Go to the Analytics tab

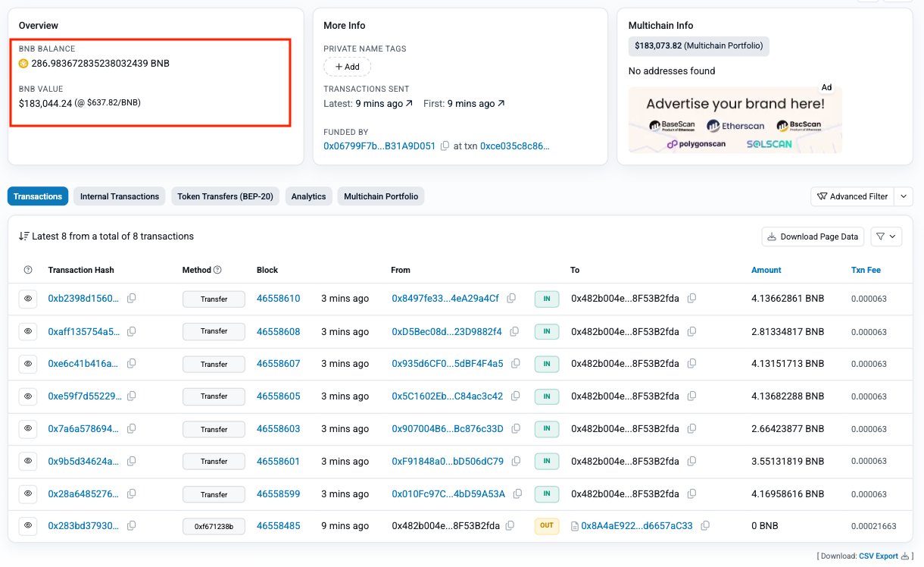click(x=309, y=196)
